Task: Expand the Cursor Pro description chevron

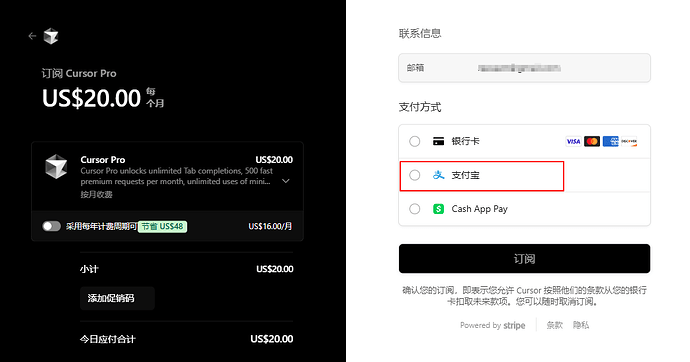Action: click(x=286, y=181)
